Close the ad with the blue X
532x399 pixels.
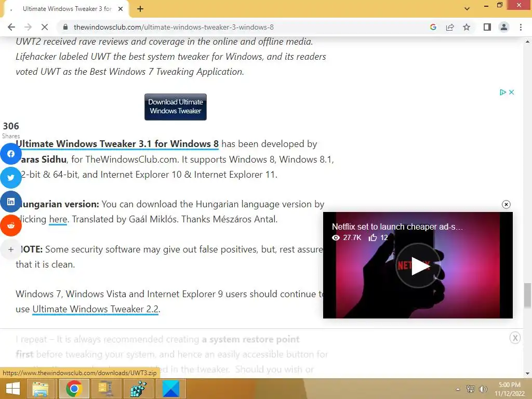click(511, 92)
